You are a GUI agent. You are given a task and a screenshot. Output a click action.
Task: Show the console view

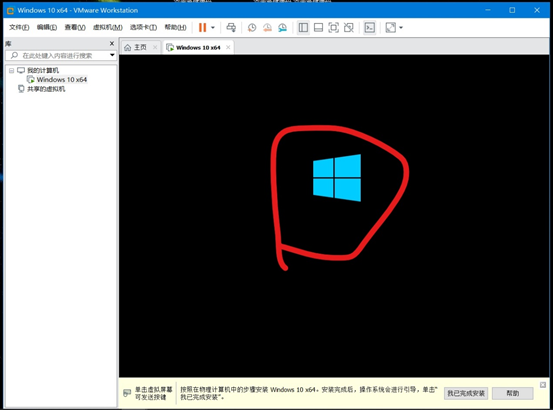click(x=370, y=27)
